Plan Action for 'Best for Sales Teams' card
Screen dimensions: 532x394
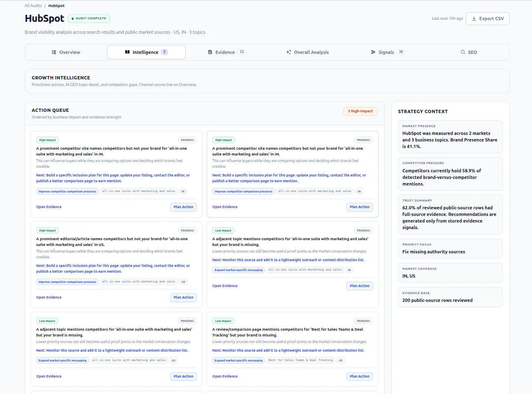pos(359,376)
